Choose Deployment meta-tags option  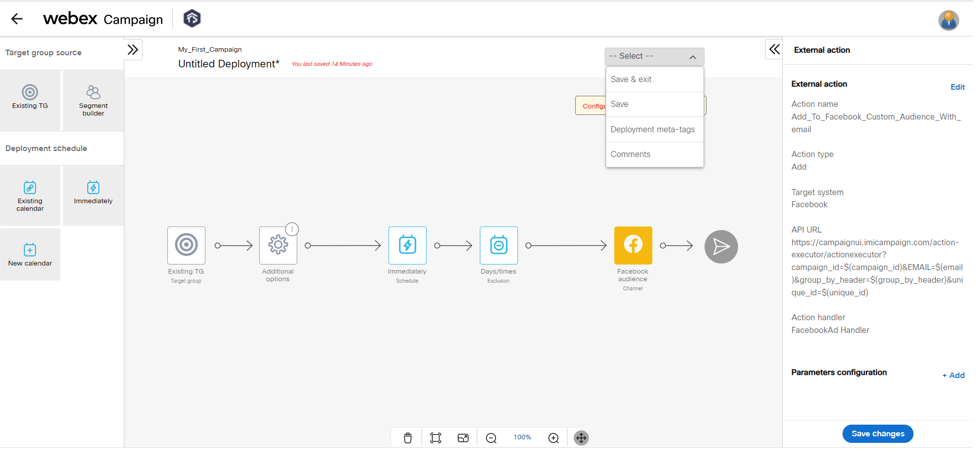(655, 130)
